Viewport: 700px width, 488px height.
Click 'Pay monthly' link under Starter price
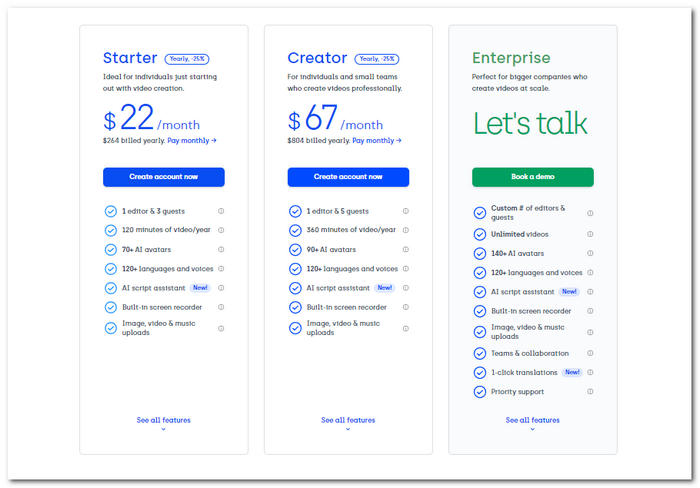[192, 141]
